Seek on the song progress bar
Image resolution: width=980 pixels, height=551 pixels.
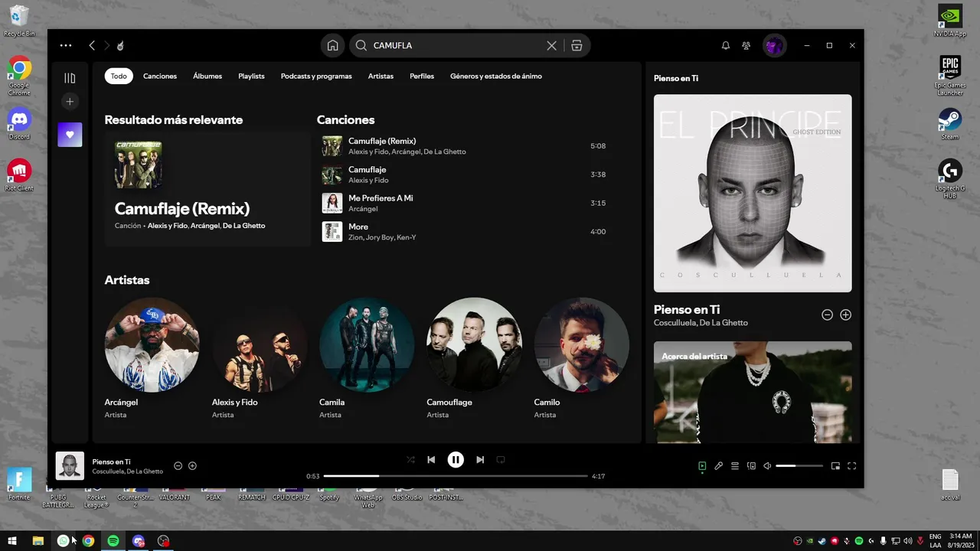click(x=456, y=476)
